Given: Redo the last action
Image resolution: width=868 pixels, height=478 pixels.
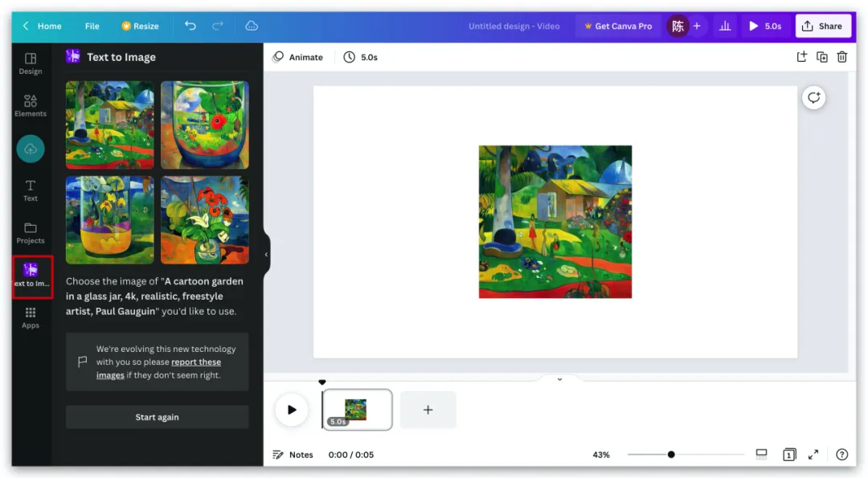Looking at the screenshot, I should click(218, 26).
